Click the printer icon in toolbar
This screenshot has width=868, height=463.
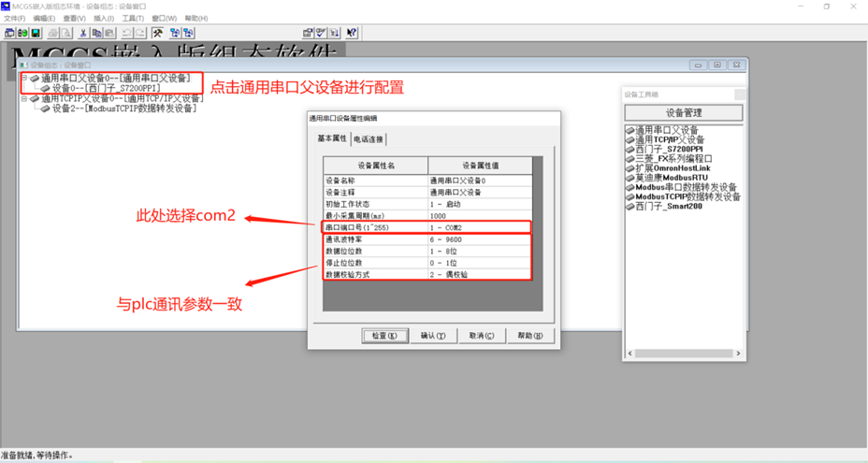[x=53, y=34]
